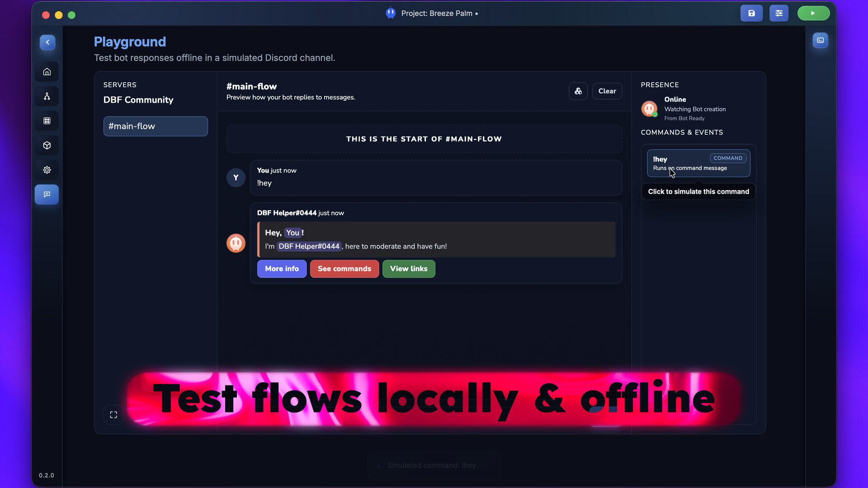
Task: Clear the channel messages
Action: [607, 91]
